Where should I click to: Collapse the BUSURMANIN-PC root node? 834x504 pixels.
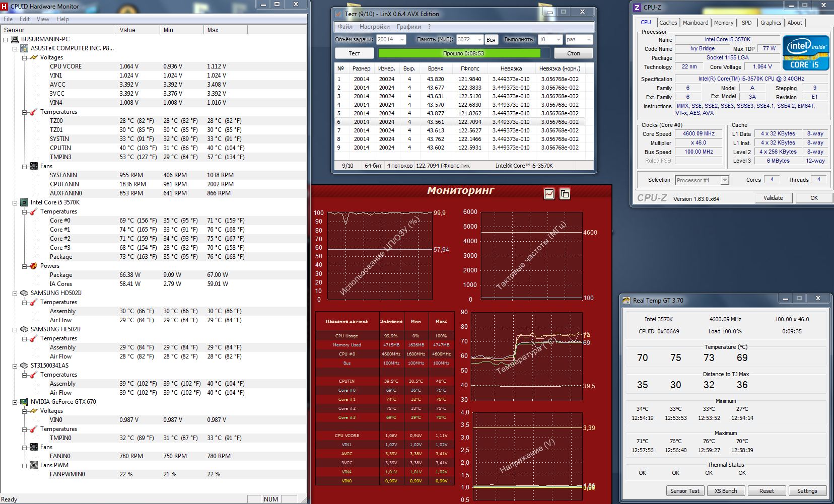[5, 39]
